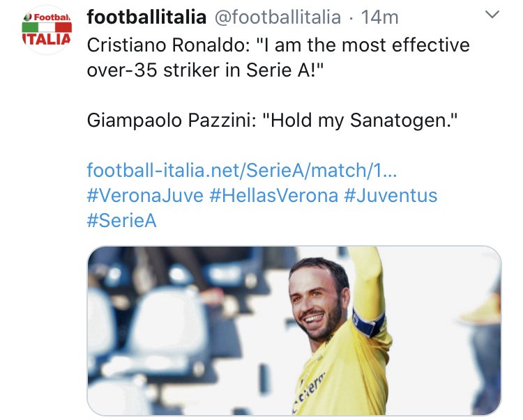Click the sponsor text on yellow jersey
The width and height of the screenshot is (523, 420).
point(309,389)
